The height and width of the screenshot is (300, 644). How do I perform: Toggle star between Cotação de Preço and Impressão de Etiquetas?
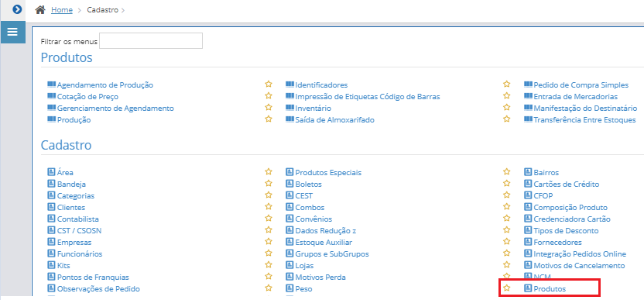(x=269, y=95)
